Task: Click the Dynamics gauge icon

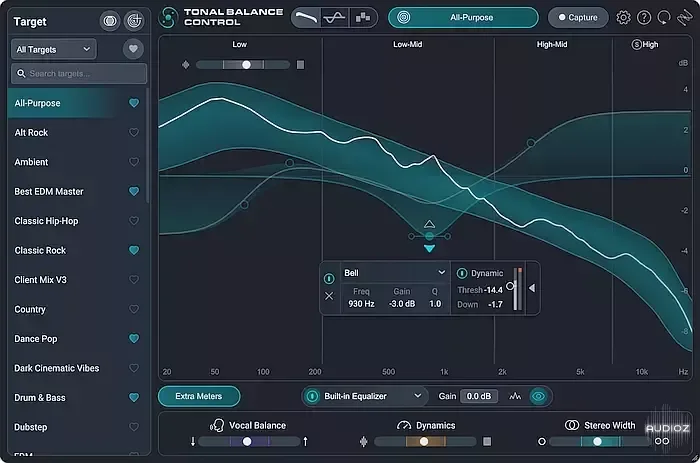Action: tap(404, 425)
